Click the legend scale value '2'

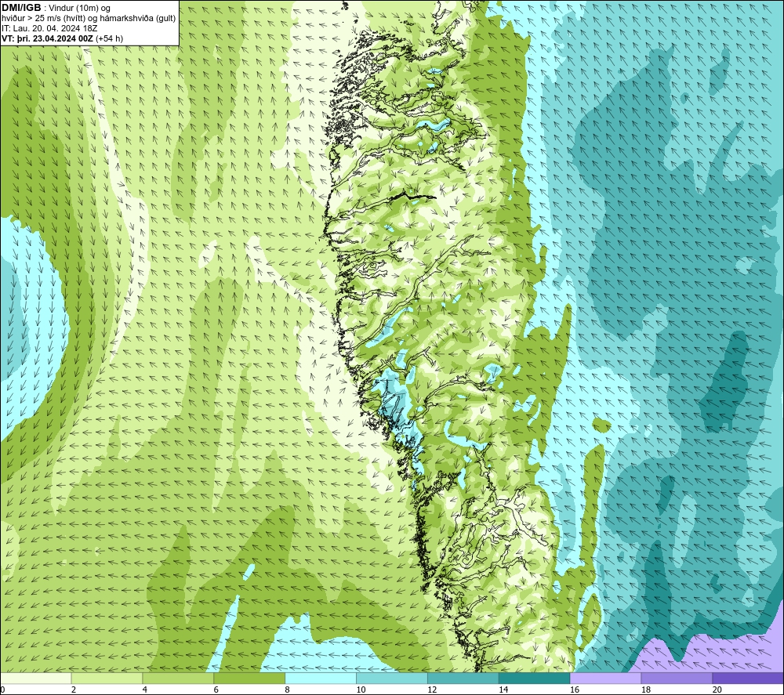pyautogui.click(x=74, y=690)
